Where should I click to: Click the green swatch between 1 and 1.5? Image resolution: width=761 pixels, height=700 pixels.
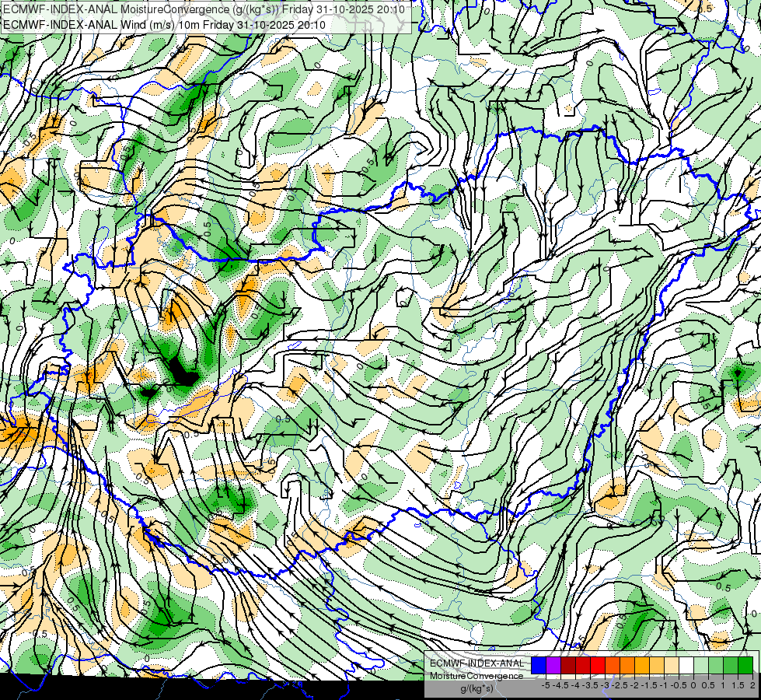point(731,665)
